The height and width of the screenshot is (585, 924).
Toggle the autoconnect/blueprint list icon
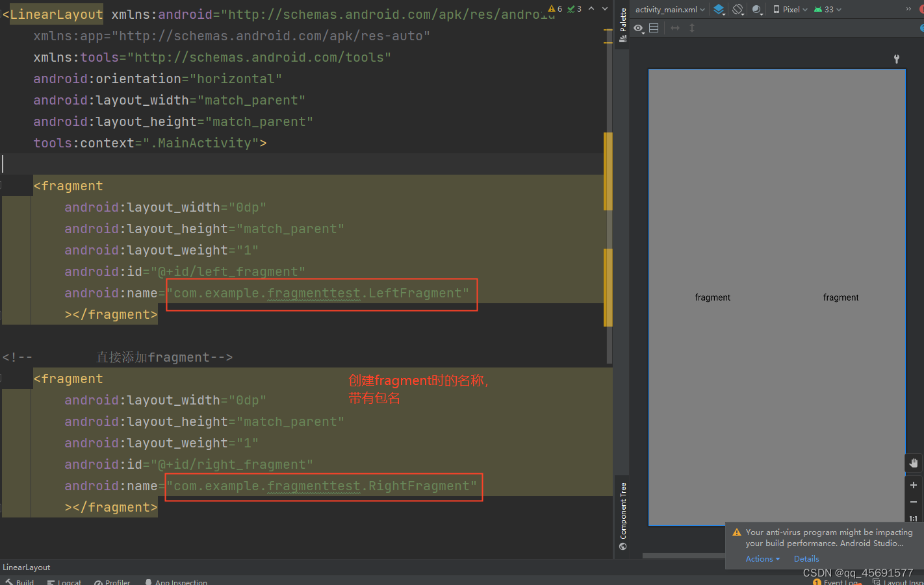[654, 29]
